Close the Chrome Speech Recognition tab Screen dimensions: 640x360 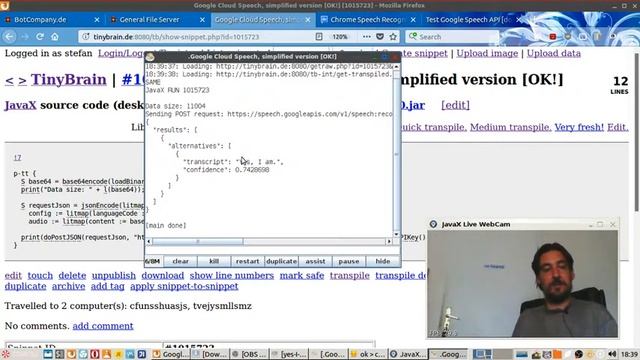point(413,20)
